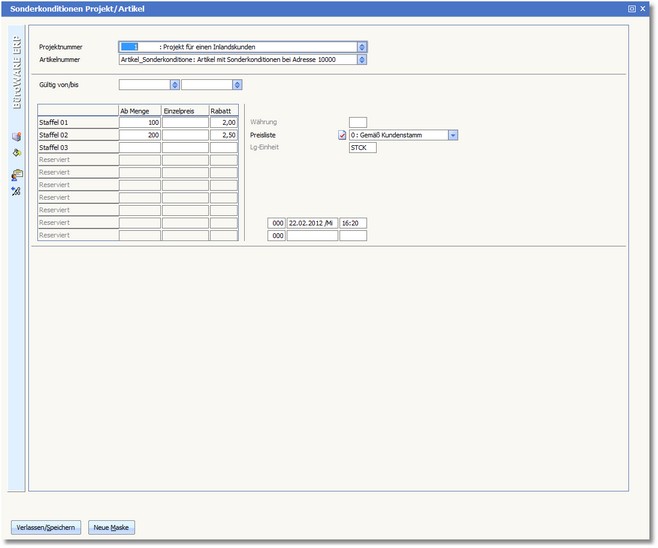Open the Artikelnummer dropdown

pos(362,59)
